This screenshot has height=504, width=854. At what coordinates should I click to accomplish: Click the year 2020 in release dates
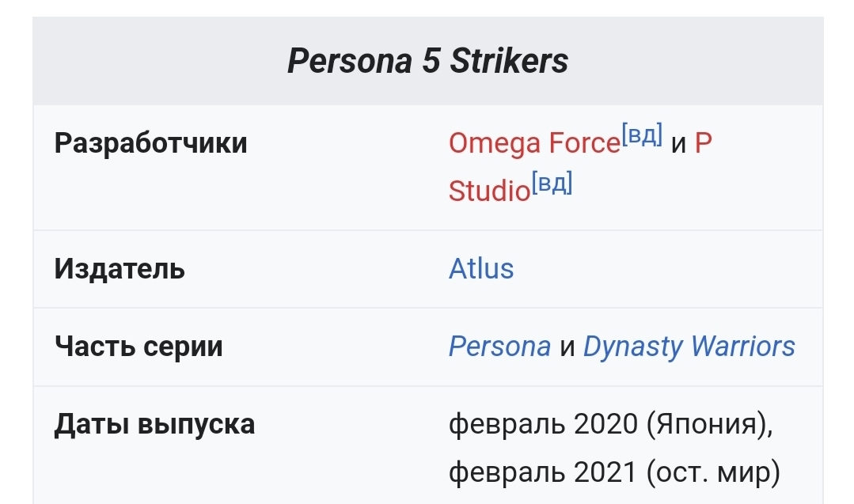pos(606,425)
